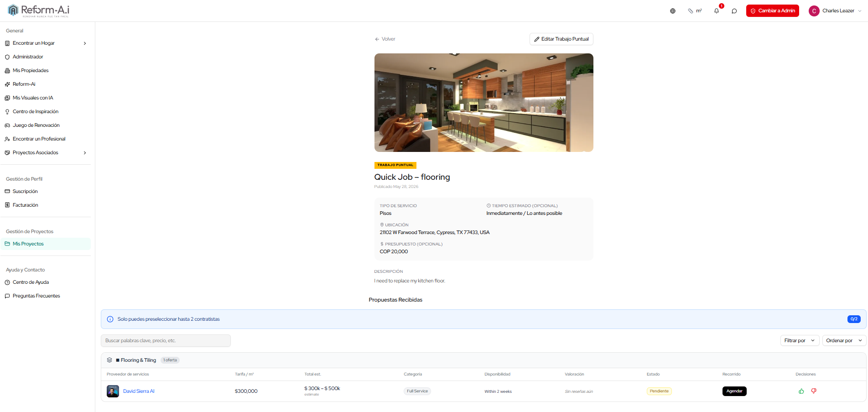
Task: Click the kitchen floor description text
Action: tap(410, 281)
